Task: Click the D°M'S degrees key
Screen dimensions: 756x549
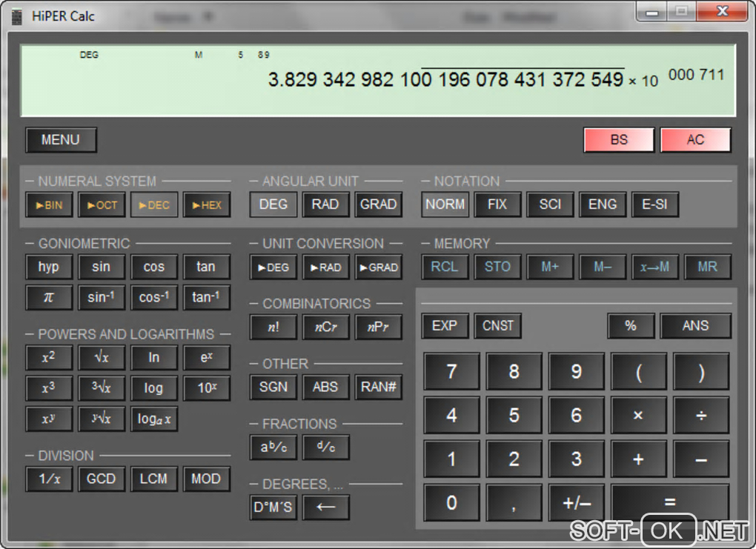Action: [273, 508]
